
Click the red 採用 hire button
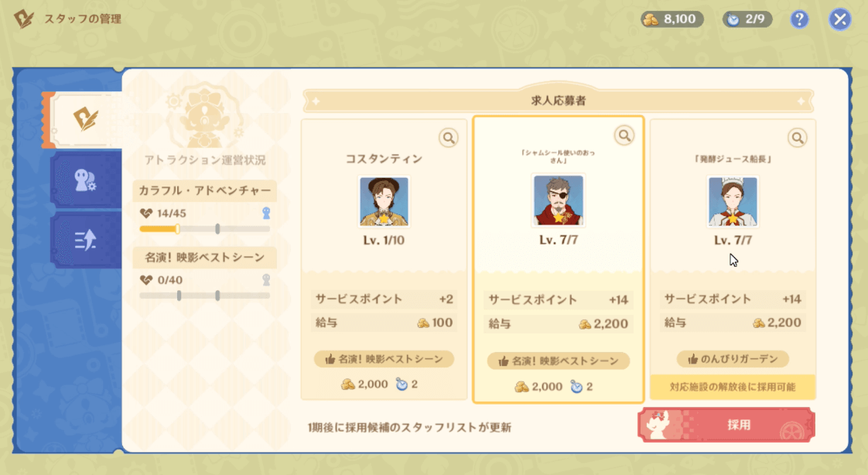(x=726, y=425)
